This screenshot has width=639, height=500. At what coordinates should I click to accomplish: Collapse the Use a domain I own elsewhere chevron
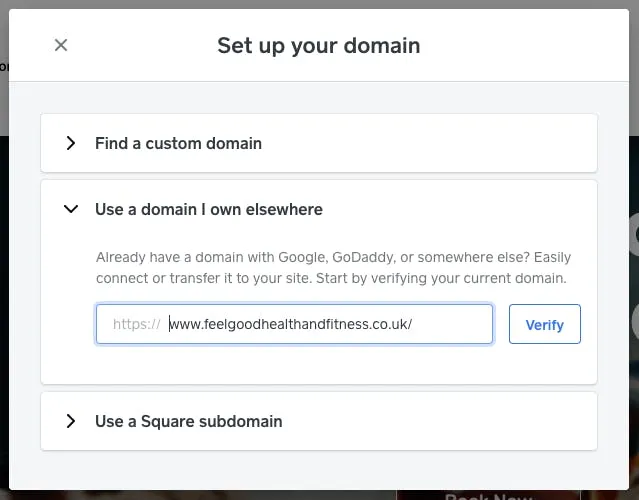click(71, 209)
